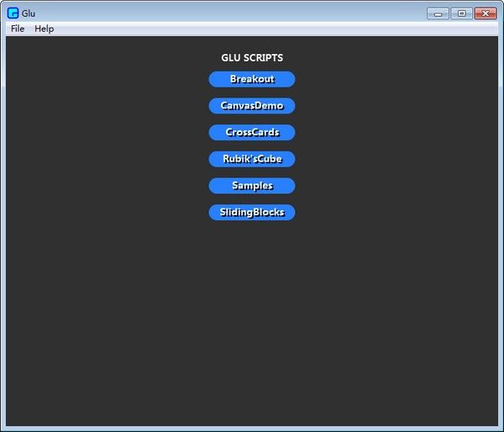
Task: Start the CrossCards script
Action: pyautogui.click(x=252, y=133)
